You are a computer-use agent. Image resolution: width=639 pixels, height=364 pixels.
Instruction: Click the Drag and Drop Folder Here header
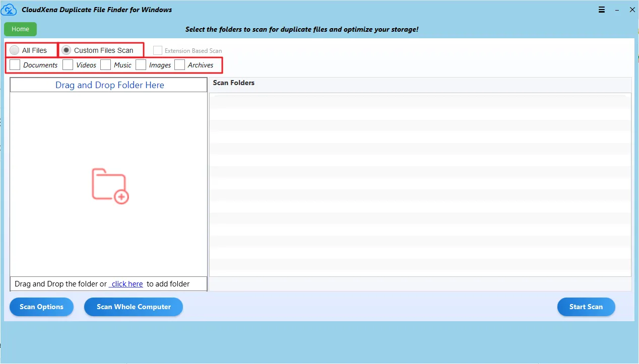click(109, 85)
